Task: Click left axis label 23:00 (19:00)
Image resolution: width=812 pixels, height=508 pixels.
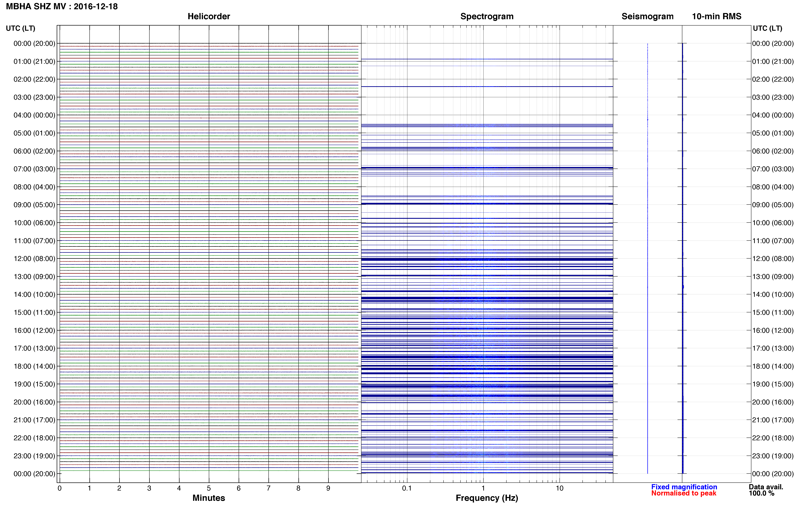Action: (x=34, y=456)
